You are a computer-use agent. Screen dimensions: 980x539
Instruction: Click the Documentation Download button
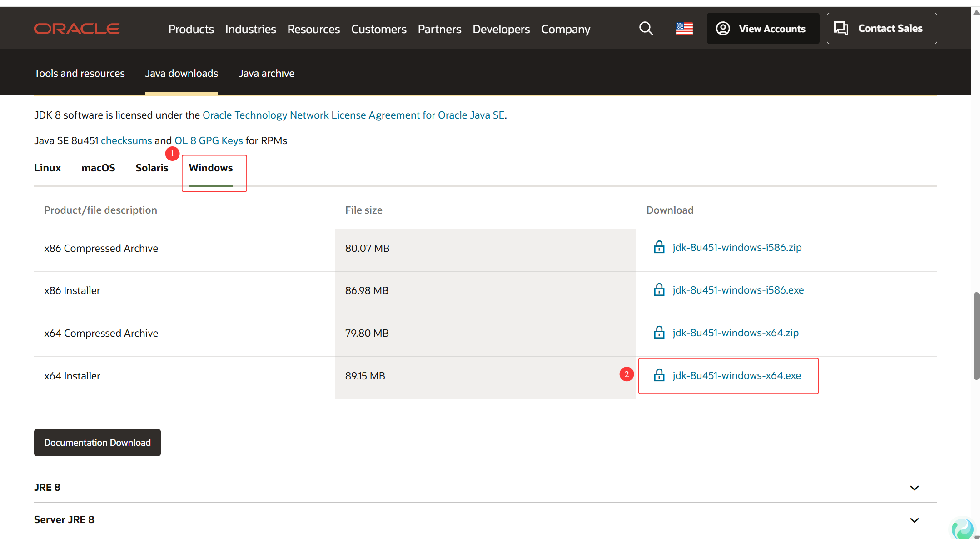point(97,443)
